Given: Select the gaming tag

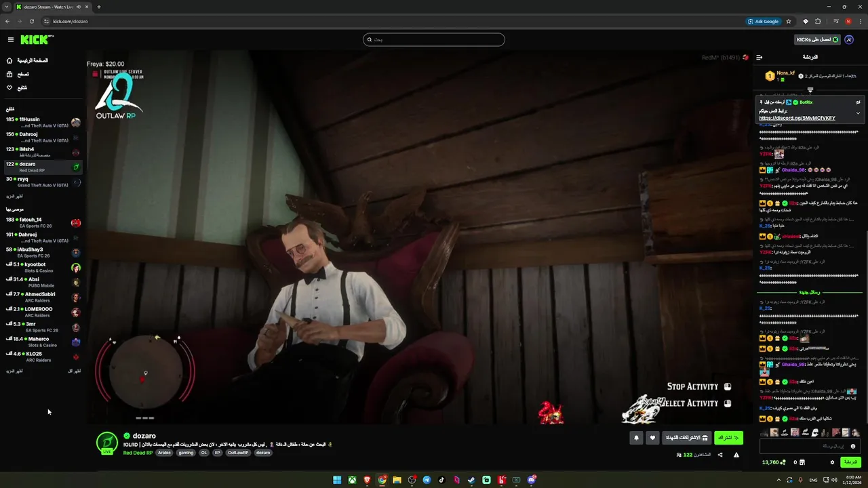Looking at the screenshot, I should 186,453.
